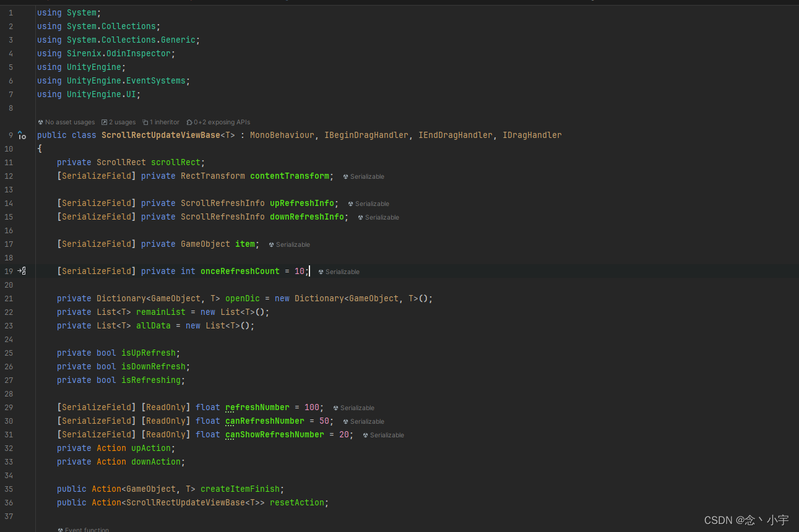The width and height of the screenshot is (799, 532).
Task: Show the "1 inheritor" code lens list
Action: (161, 122)
